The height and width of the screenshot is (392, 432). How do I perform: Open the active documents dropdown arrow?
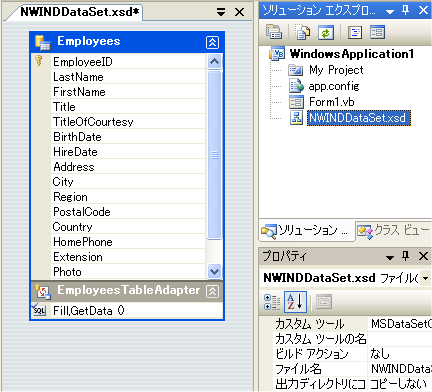[221, 12]
